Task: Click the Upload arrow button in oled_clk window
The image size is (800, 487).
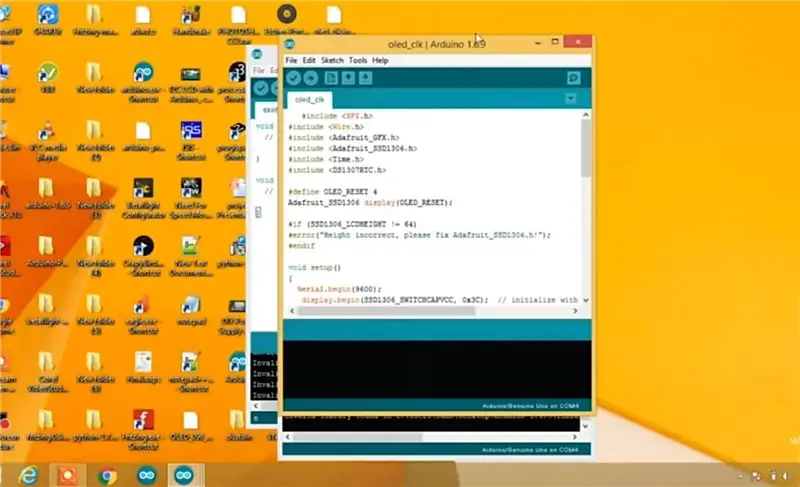Action: (311, 78)
